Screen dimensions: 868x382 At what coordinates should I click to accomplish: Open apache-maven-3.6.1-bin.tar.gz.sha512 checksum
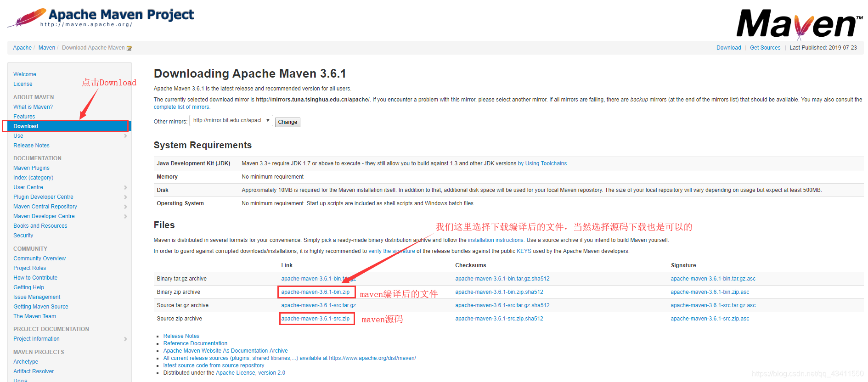pyautogui.click(x=502, y=279)
